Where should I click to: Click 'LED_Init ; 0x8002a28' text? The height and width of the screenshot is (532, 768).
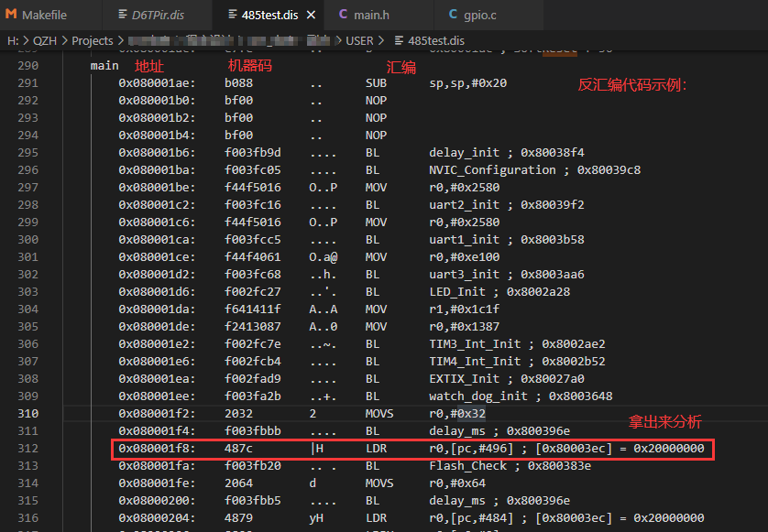coord(499,292)
